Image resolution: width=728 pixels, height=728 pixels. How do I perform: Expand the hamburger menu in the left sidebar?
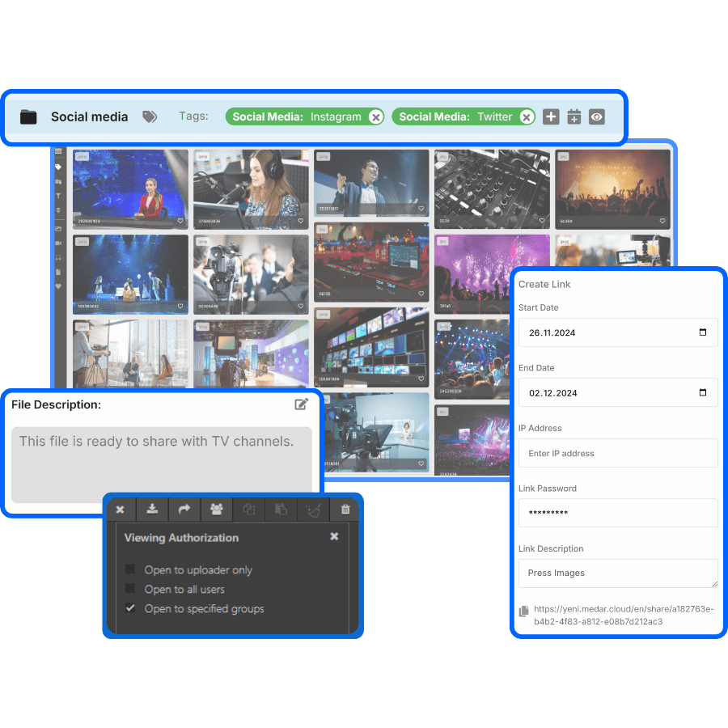(58, 151)
